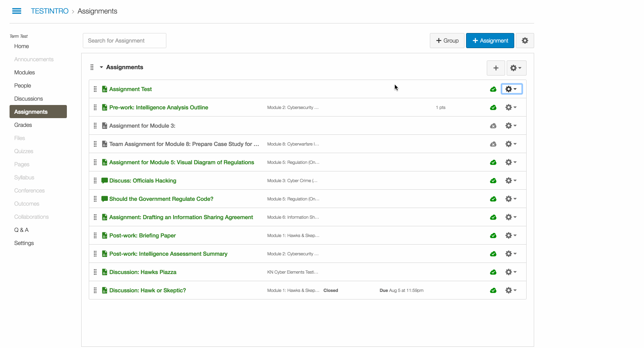Click the assignments settings gear at top right
The image size is (644, 348).
[525, 41]
